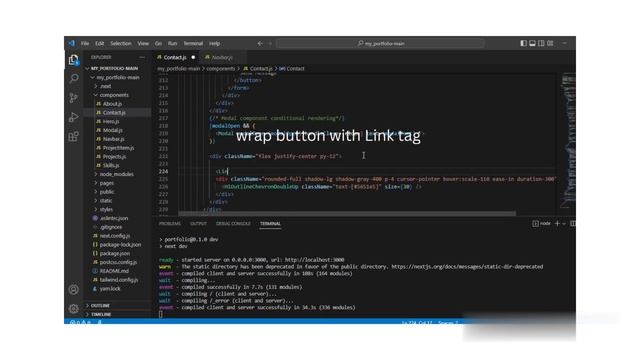Toggle primary sidebar layout icon

[x=523, y=43]
